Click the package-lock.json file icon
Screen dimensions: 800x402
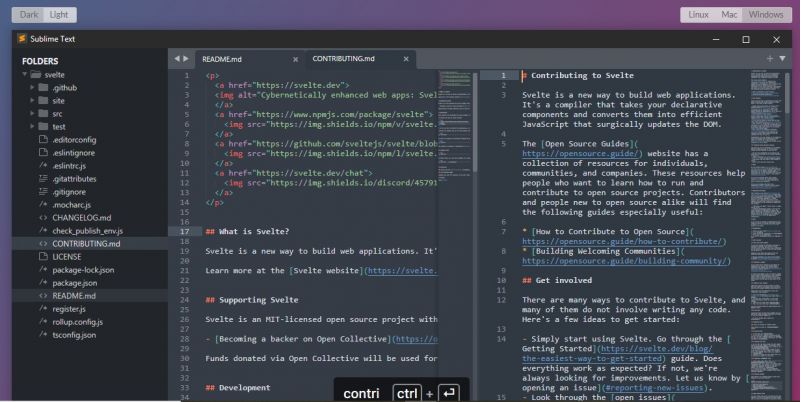click(43, 270)
